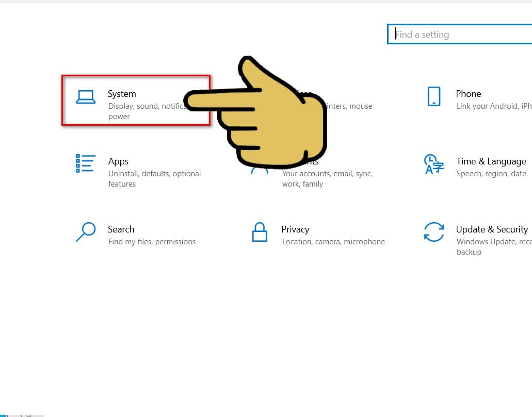Focus the Find a setting box
This screenshot has width=532, height=417.
[x=460, y=34]
